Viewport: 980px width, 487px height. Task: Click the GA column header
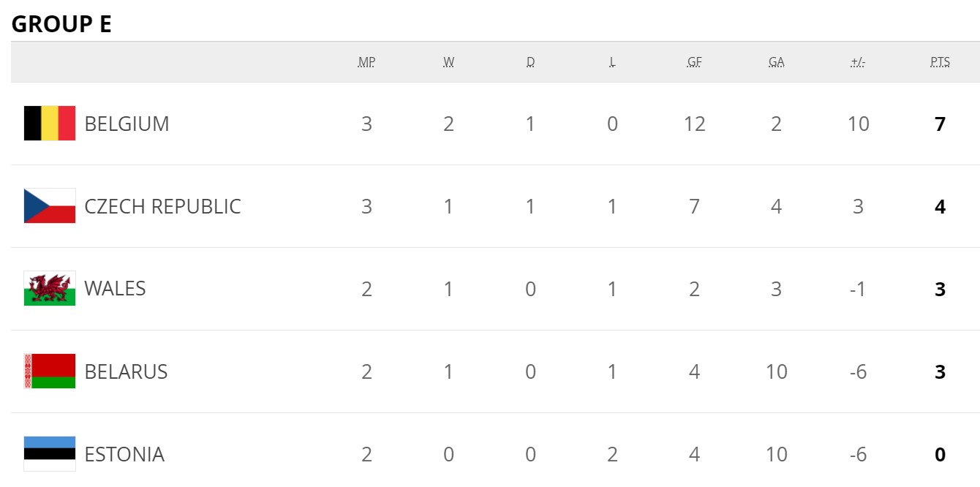776,62
